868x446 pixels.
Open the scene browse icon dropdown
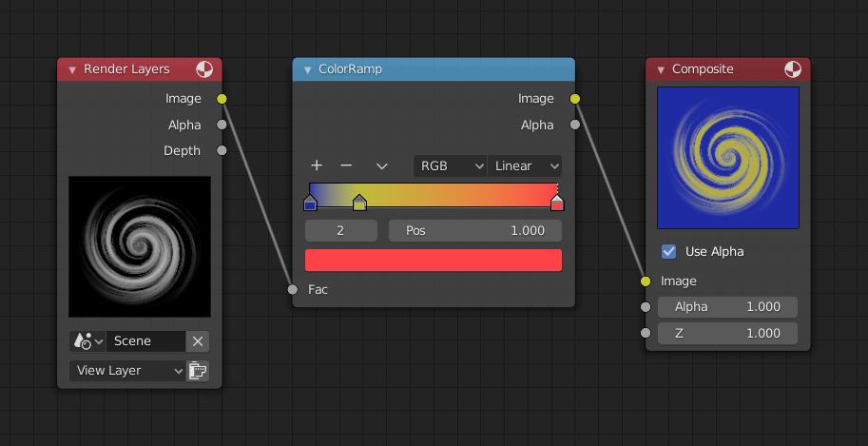point(87,341)
